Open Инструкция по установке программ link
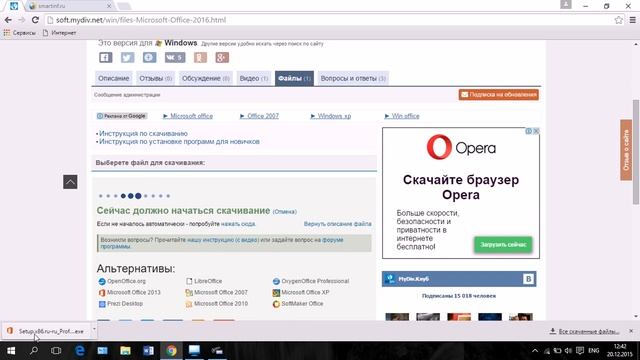 click(x=179, y=142)
